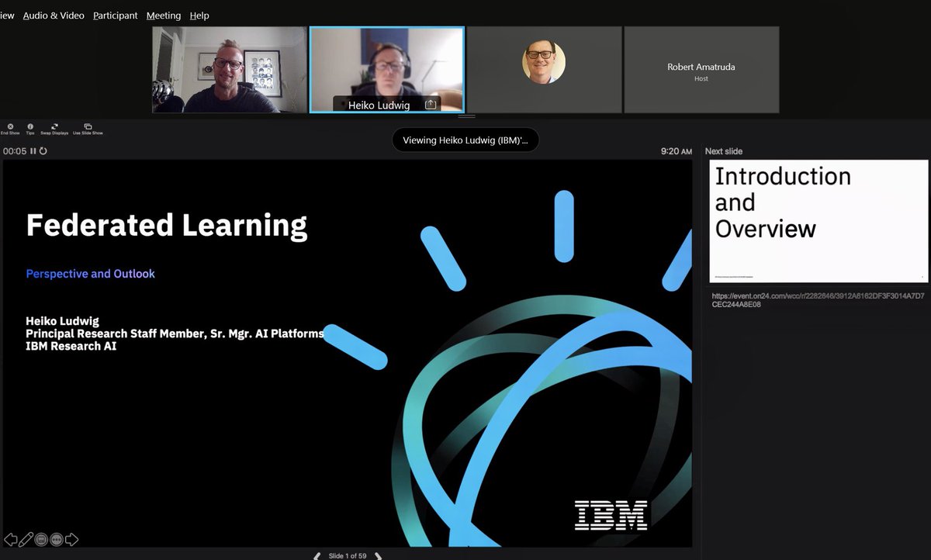
Task: Click the event.on24.com URL in notes
Action: (818, 300)
